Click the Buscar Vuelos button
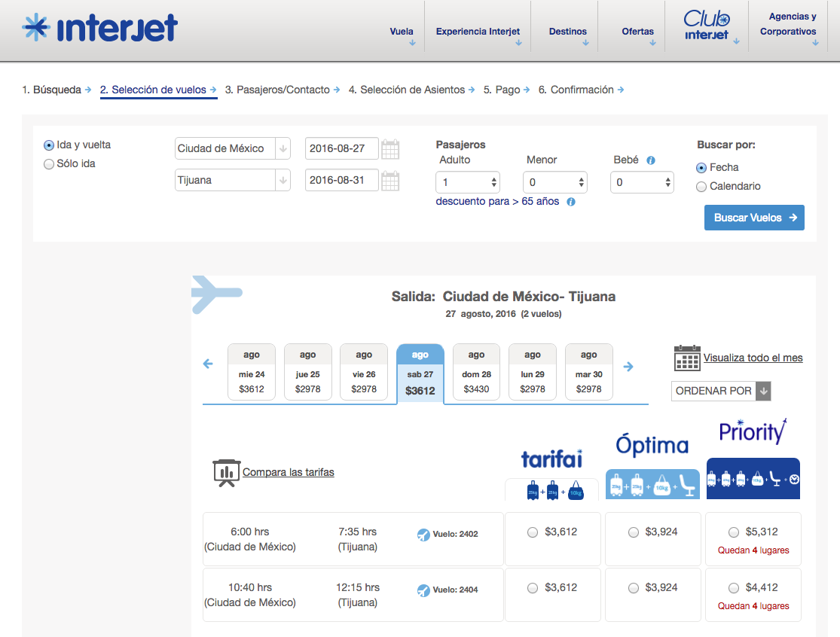 click(754, 218)
